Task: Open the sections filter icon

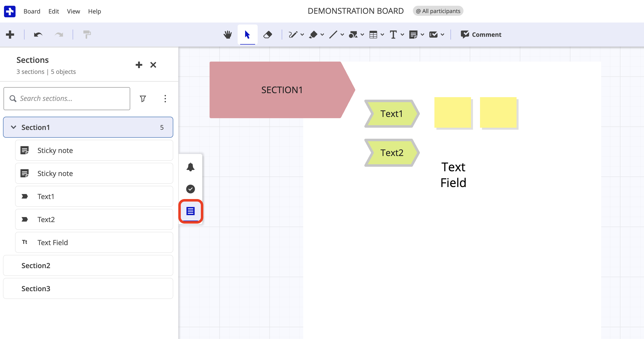Action: 143,99
